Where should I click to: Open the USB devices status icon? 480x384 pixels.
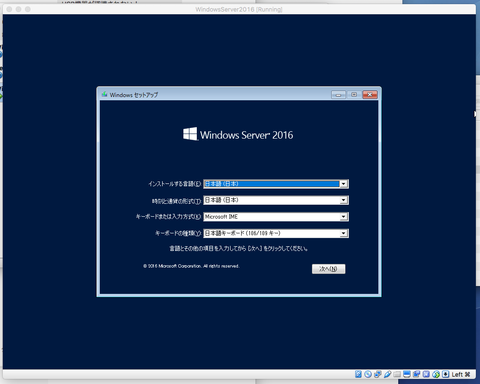388,374
